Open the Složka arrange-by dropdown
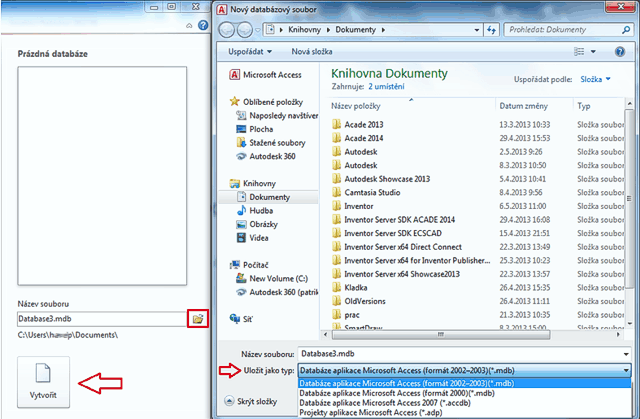Viewport: 640px width, 419px height. point(596,79)
